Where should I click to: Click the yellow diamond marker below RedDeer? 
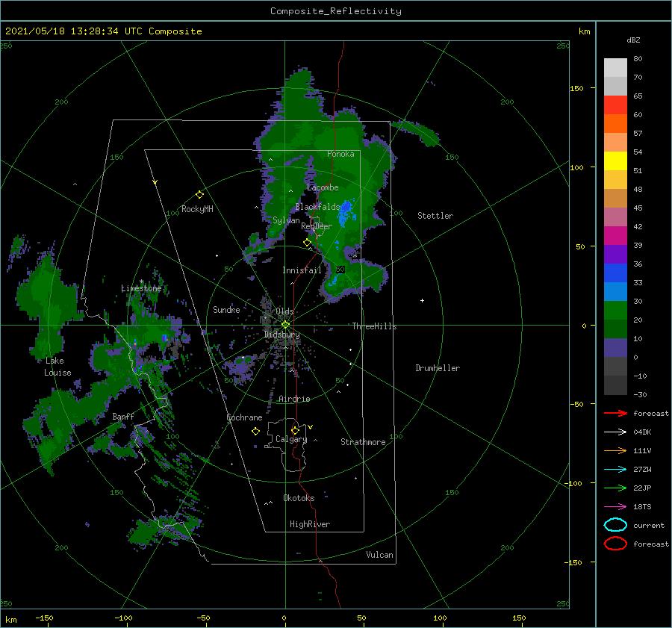(x=308, y=242)
